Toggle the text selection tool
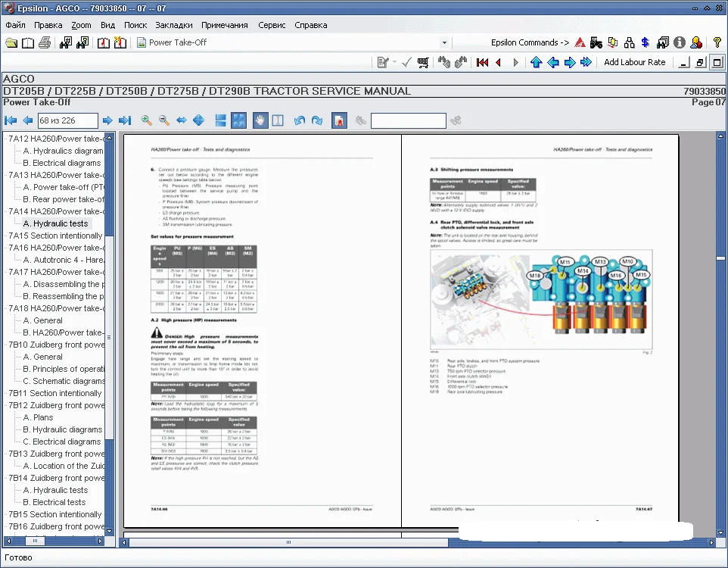This screenshot has height=568, width=728. (x=278, y=120)
